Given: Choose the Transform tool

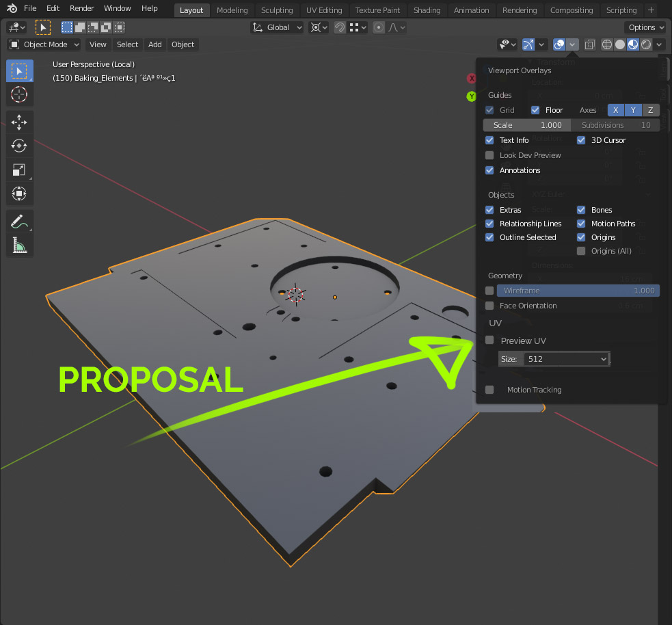Looking at the screenshot, I should pyautogui.click(x=19, y=194).
